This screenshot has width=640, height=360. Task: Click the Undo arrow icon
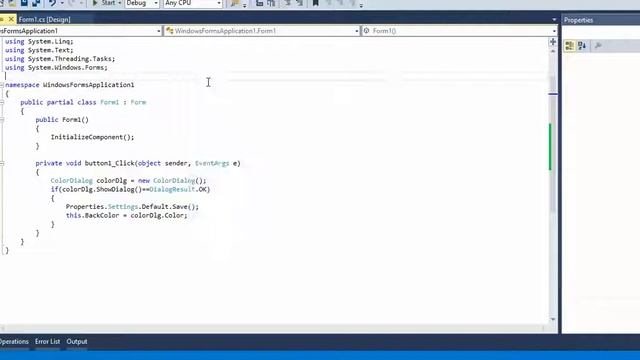coord(52,3)
